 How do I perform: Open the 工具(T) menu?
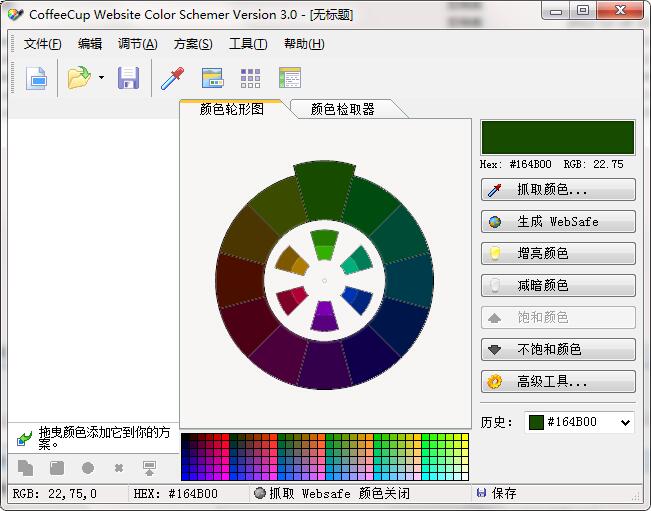pos(248,44)
